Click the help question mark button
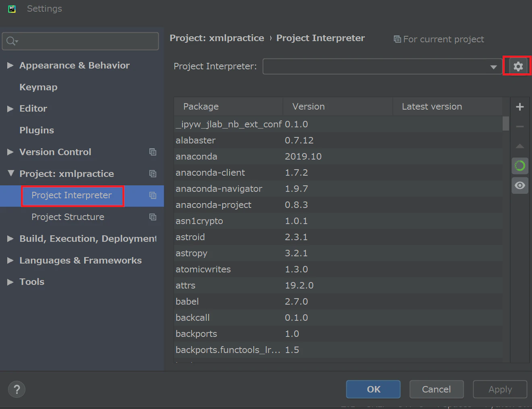The image size is (532, 409). pyautogui.click(x=17, y=389)
